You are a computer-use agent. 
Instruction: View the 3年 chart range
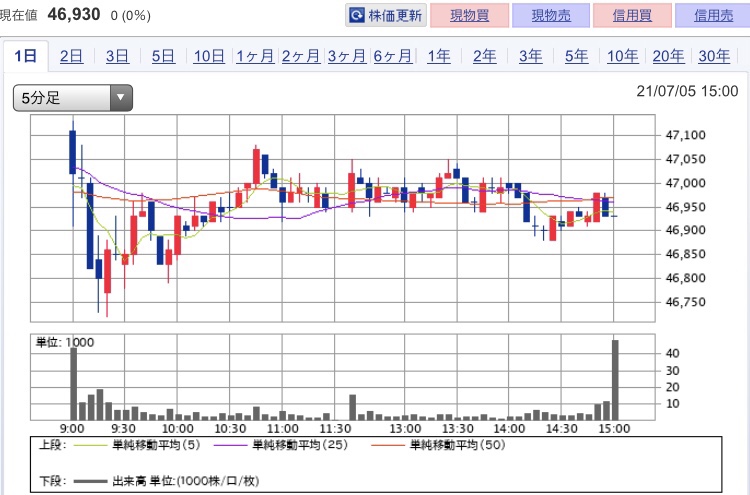tap(530, 56)
